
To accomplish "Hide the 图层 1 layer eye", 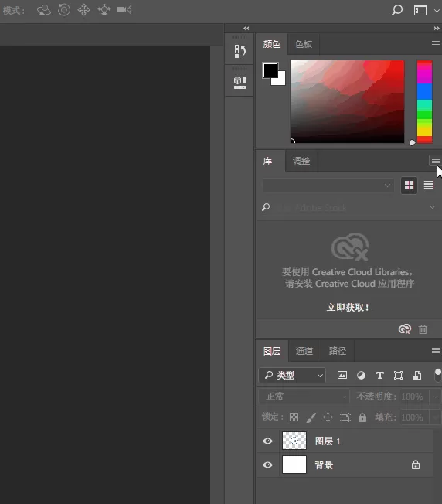I will coord(267,441).
